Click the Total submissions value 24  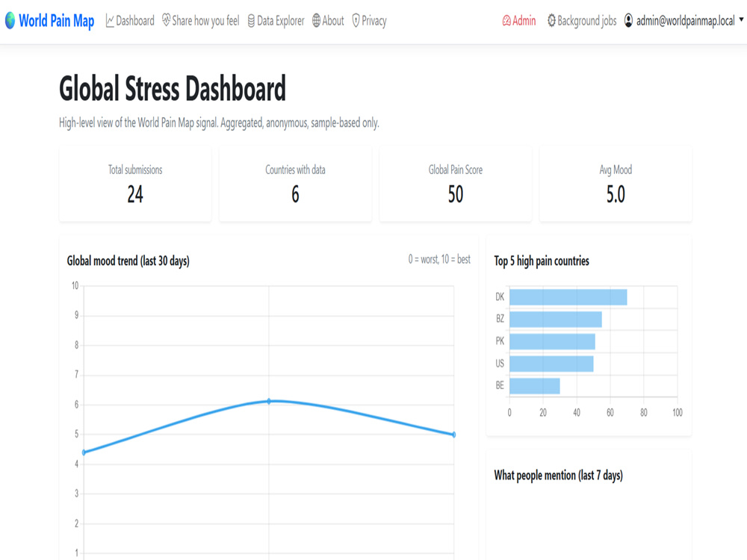coord(135,194)
